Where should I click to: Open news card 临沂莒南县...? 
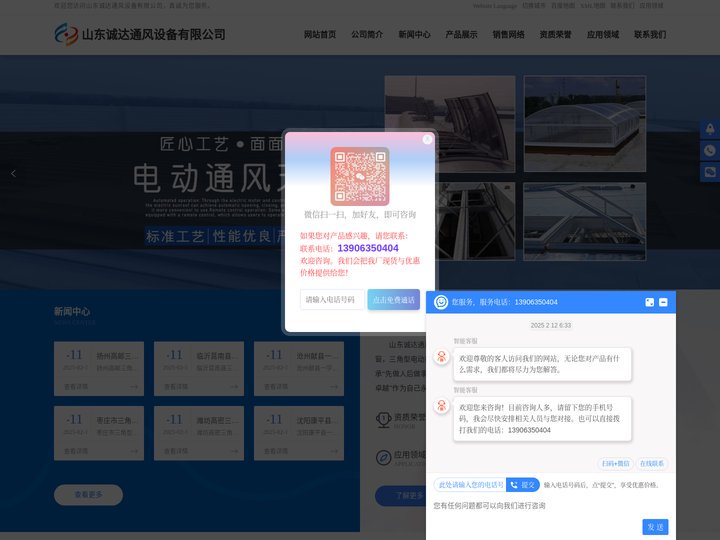click(x=199, y=368)
